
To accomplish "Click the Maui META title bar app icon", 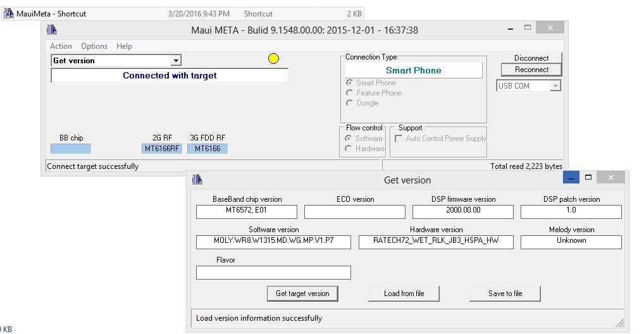I will point(52,30).
